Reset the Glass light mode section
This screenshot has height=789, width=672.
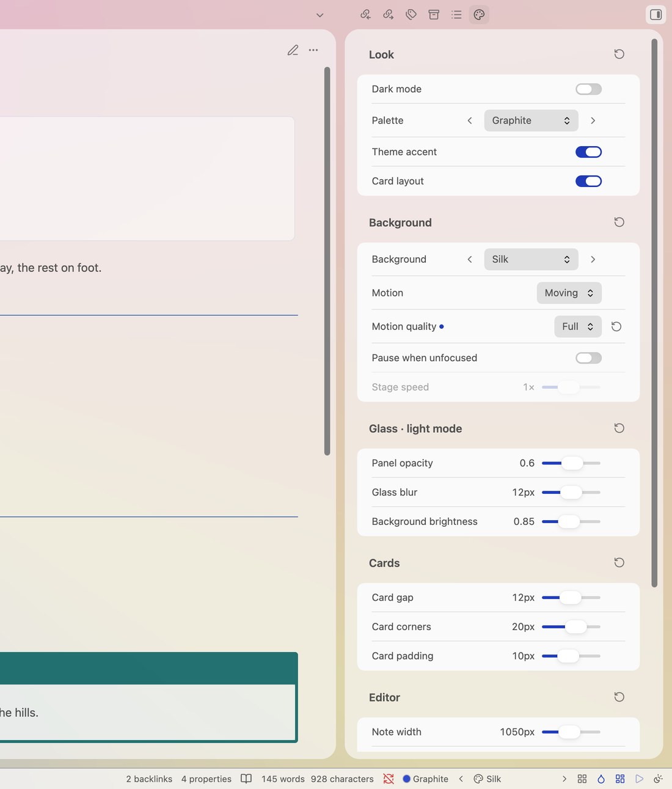[x=619, y=428]
